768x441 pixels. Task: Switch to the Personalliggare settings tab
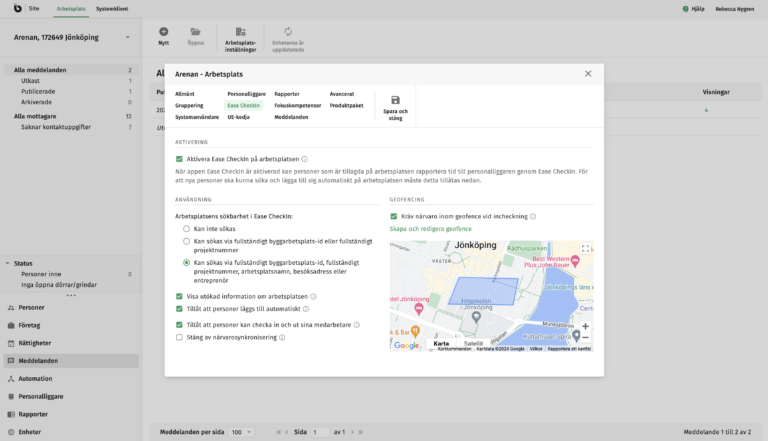pos(246,93)
